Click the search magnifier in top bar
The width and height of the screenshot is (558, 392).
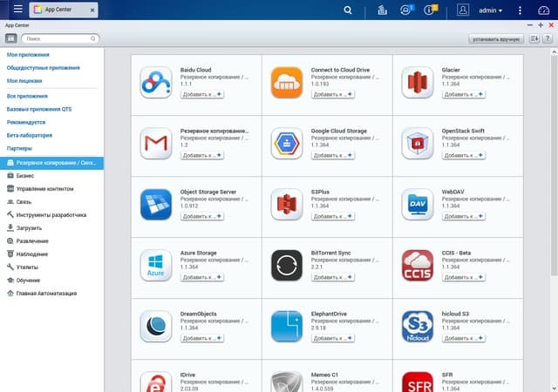point(348,10)
